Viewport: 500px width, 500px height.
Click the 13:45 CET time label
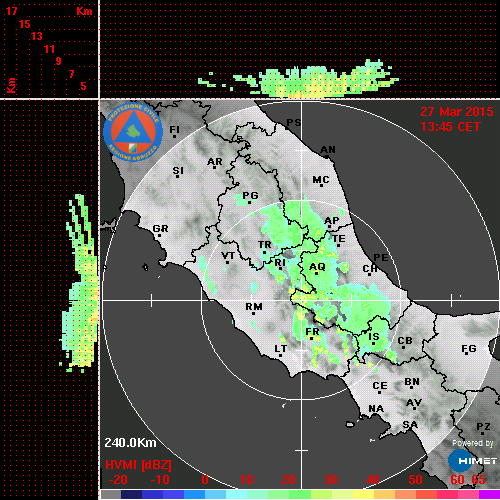pos(450,127)
